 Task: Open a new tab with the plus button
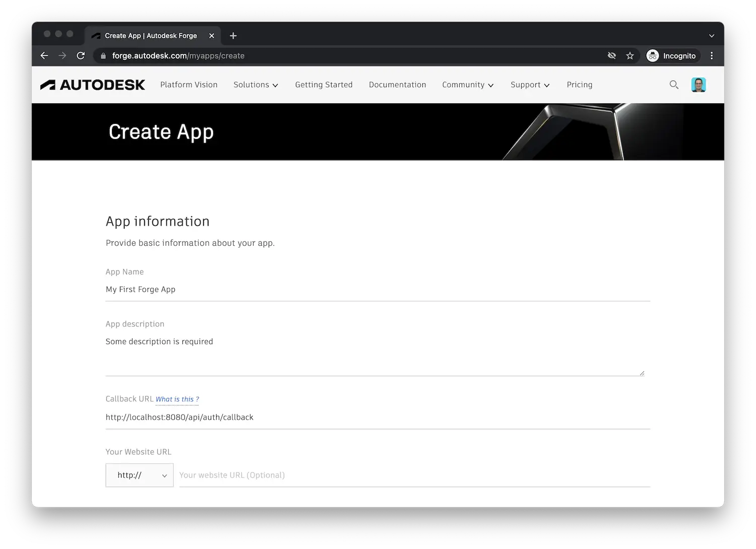[233, 36]
